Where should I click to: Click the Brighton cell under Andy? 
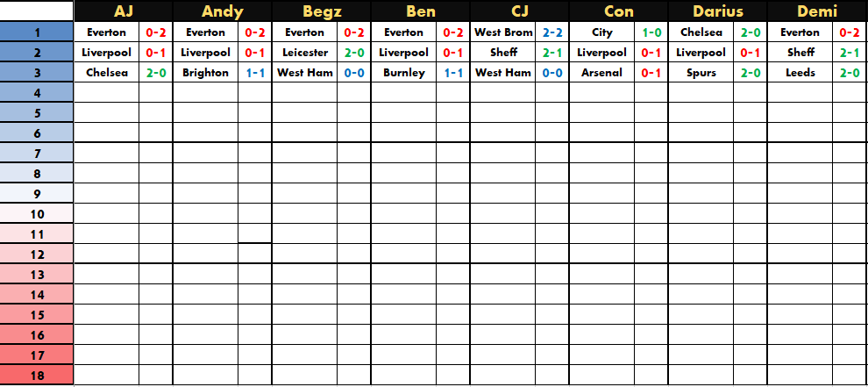tap(206, 73)
